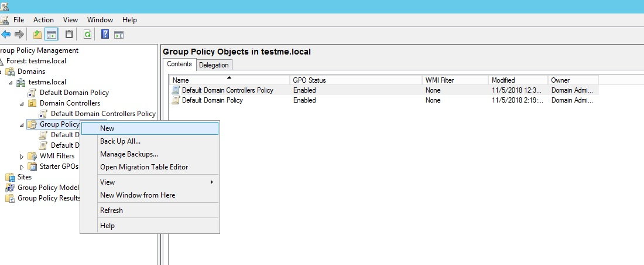The height and width of the screenshot is (265, 644).
Task: Open Help via blue question mark icon
Action: click(x=105, y=35)
